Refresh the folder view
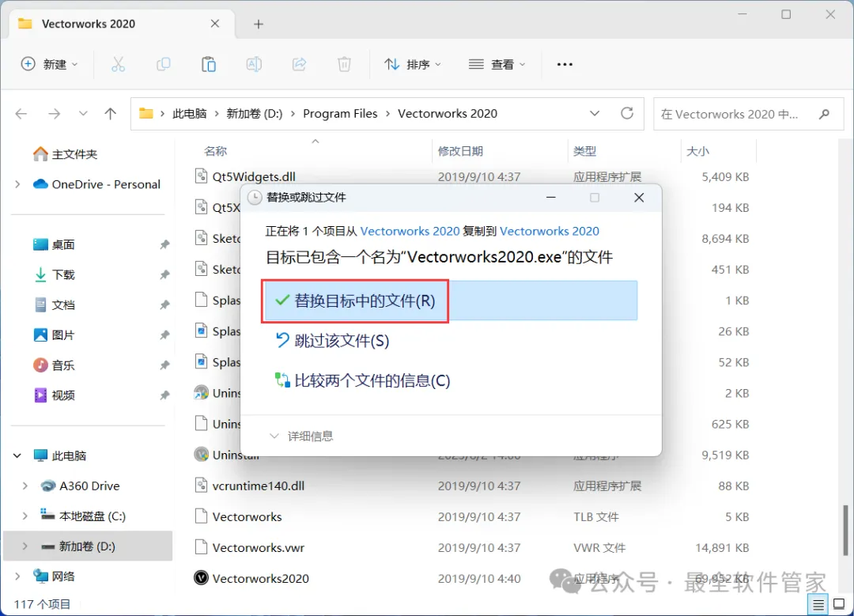 pyautogui.click(x=627, y=113)
